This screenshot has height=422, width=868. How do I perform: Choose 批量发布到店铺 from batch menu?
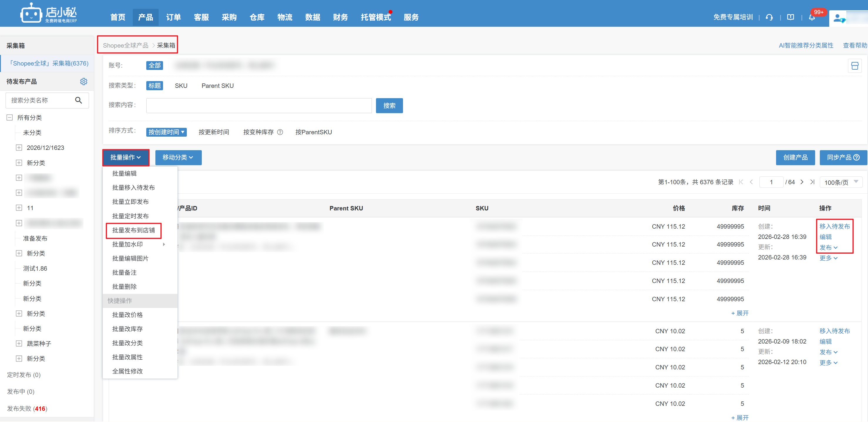pos(133,230)
